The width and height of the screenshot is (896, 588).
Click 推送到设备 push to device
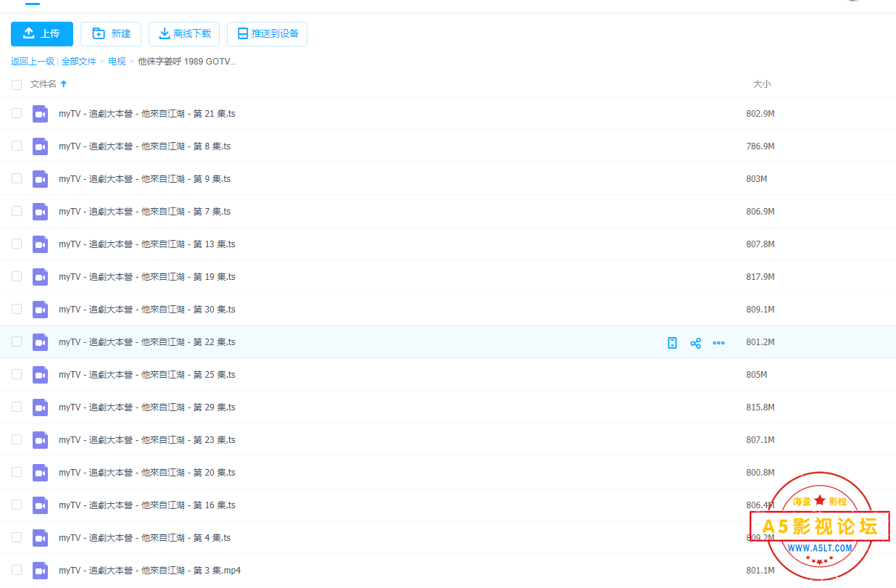267,34
